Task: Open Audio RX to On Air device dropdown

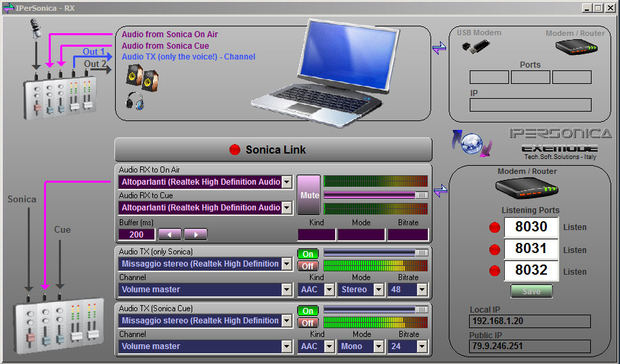Action: [287, 182]
